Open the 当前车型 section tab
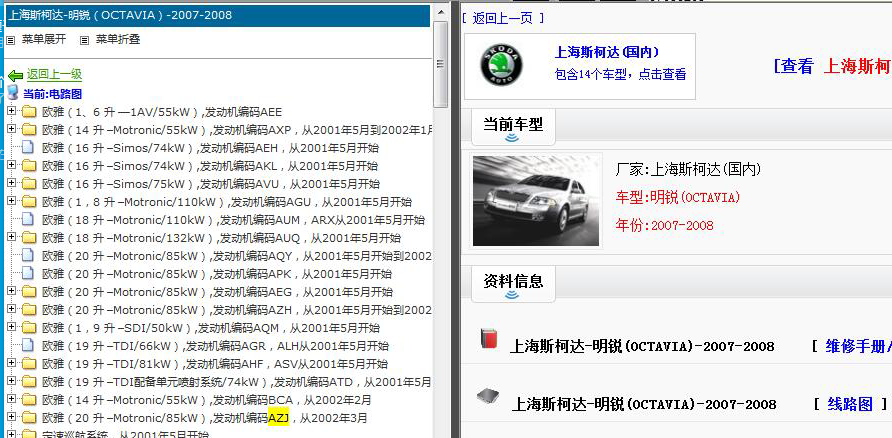This screenshot has width=892, height=438. (513, 126)
